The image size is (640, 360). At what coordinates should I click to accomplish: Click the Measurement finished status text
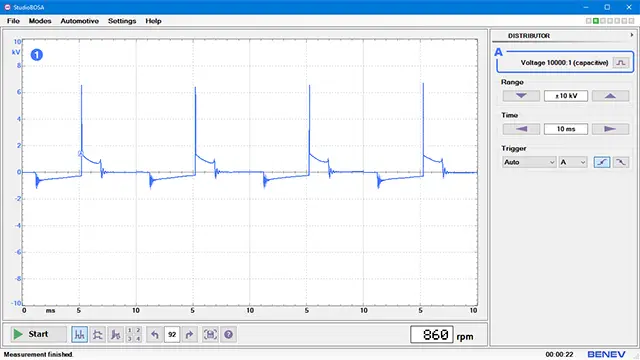coord(38,354)
